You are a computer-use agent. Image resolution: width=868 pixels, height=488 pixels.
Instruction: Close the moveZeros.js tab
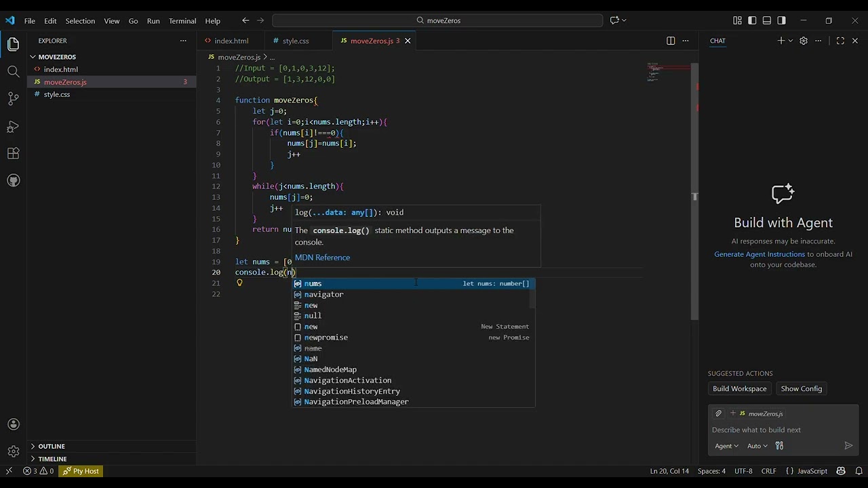tap(408, 41)
